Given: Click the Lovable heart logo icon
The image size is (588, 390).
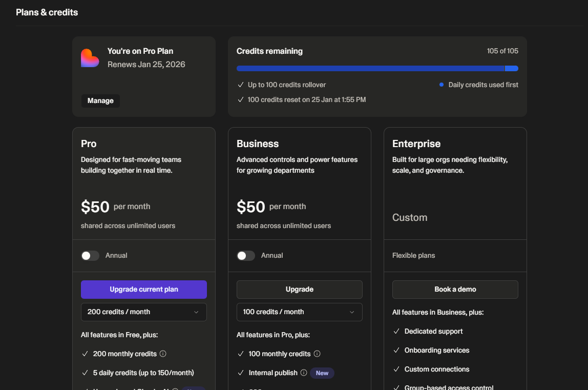Looking at the screenshot, I should [90, 58].
